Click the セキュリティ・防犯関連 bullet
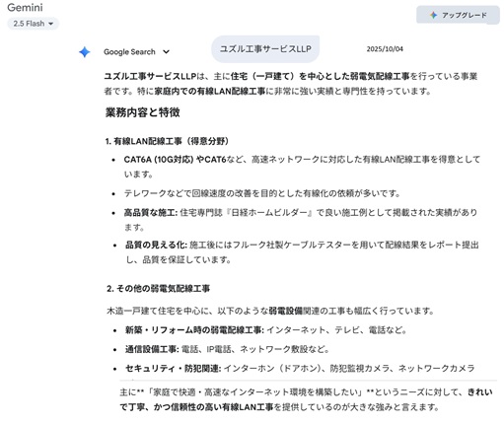Screen dimensions: 504x424 [x=300, y=369]
